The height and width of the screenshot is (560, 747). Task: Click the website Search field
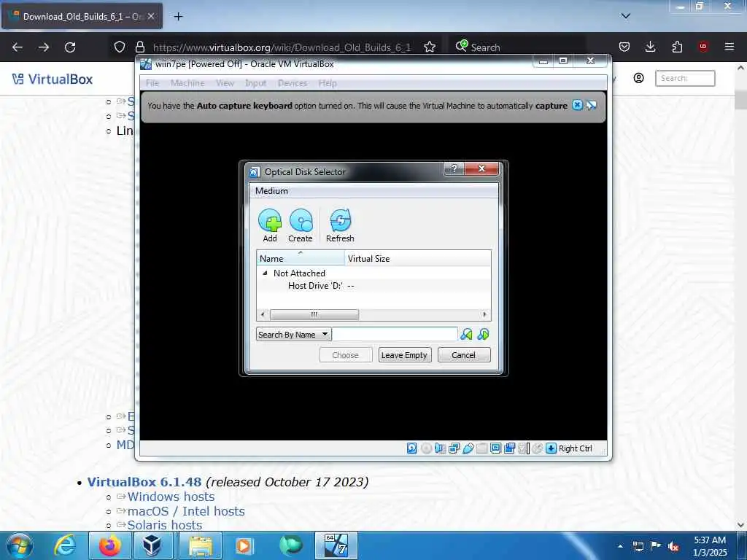[684, 78]
